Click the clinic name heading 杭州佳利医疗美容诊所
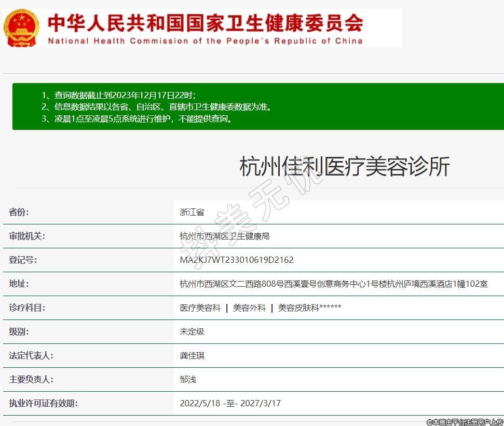This screenshot has width=504, height=426. coord(344,167)
